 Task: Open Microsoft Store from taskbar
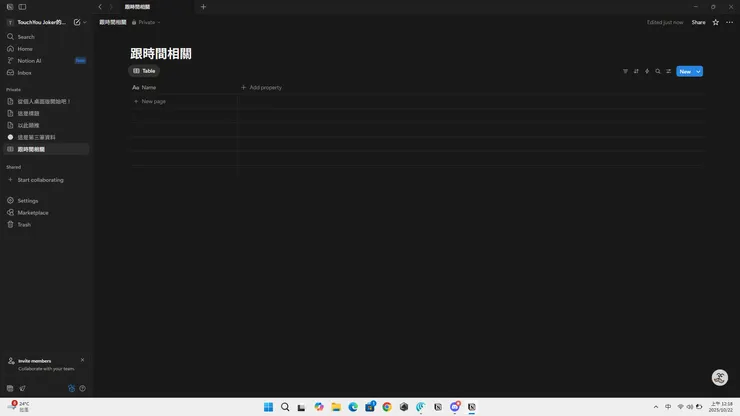370,407
